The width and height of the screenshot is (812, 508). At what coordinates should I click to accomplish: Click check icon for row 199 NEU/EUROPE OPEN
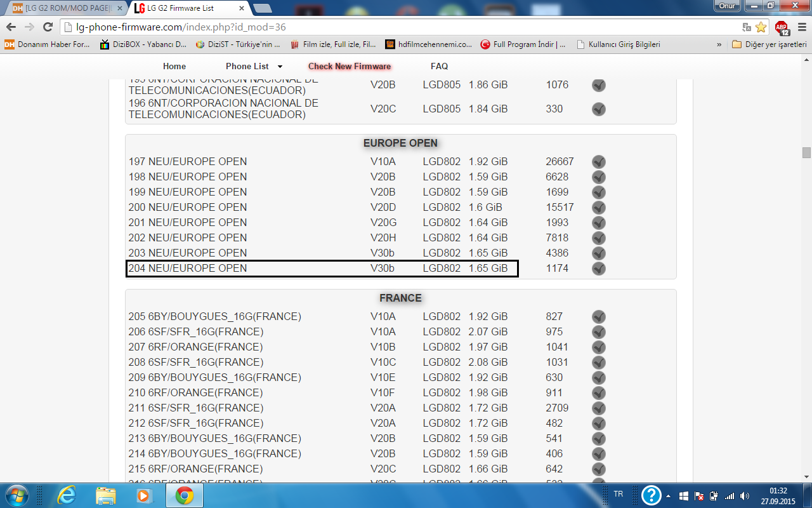pyautogui.click(x=598, y=192)
